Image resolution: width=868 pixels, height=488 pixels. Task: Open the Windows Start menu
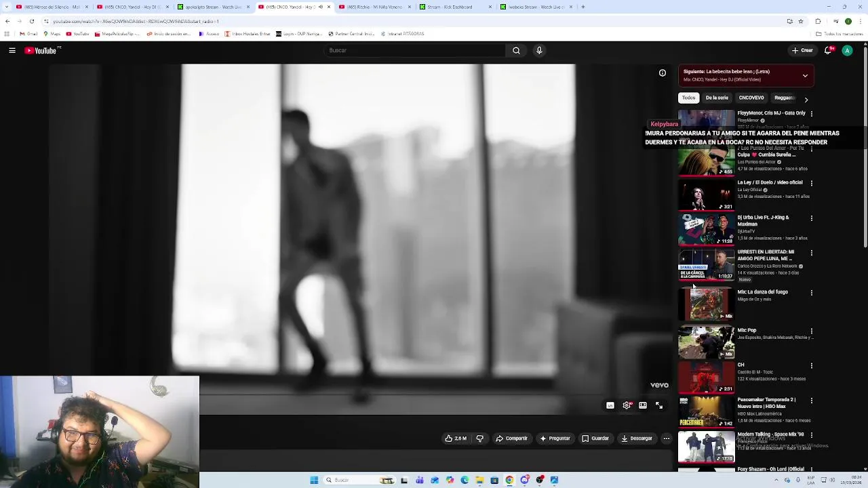pyautogui.click(x=314, y=480)
